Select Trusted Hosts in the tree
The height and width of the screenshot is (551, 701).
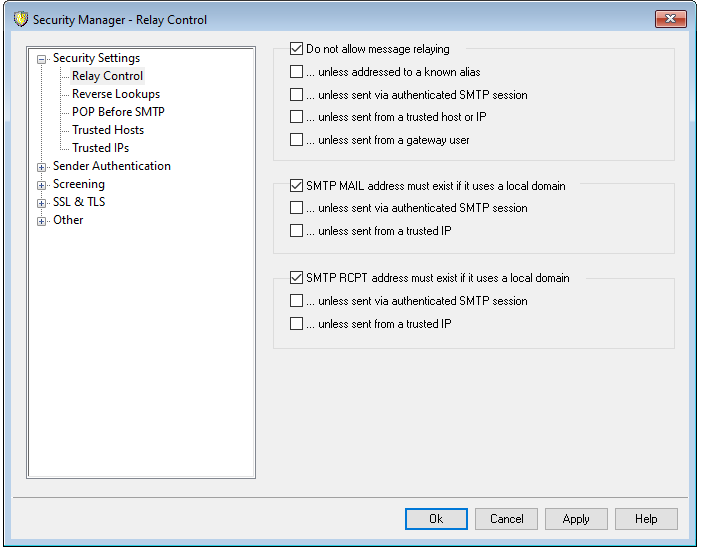click(107, 130)
